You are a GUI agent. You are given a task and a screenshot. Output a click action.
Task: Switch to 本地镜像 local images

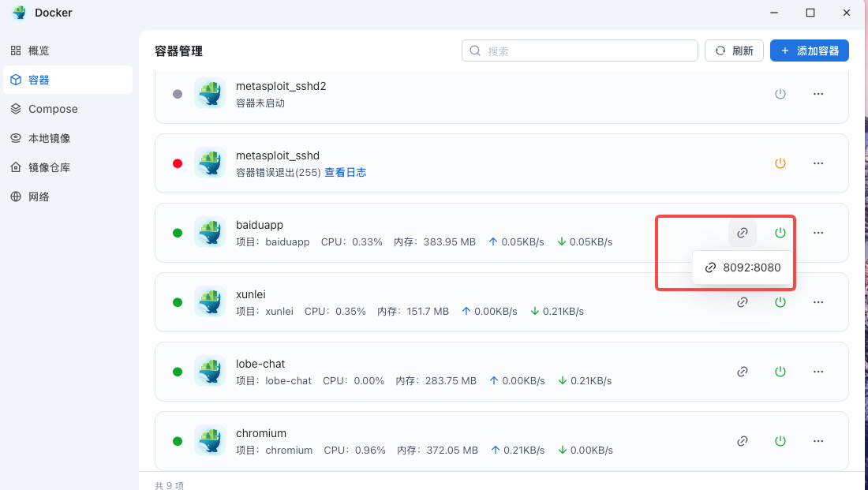tap(68, 138)
